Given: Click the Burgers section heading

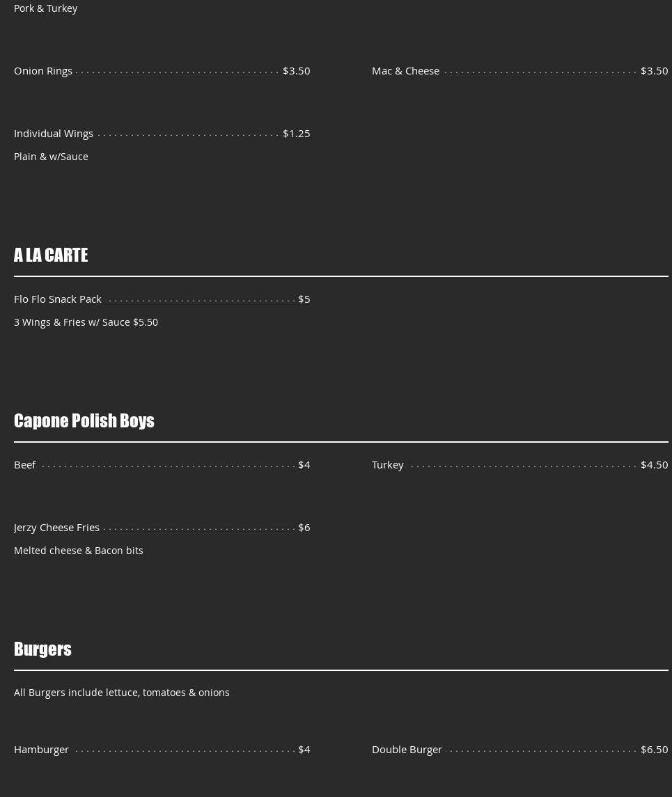Looking at the screenshot, I should (x=42, y=649).
